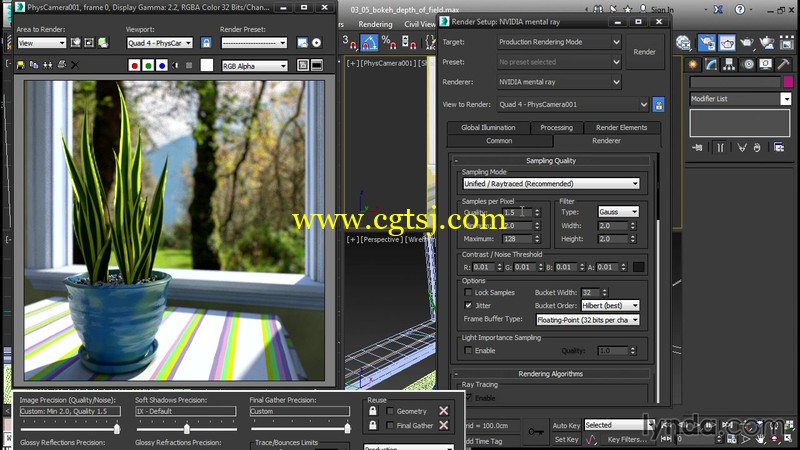Click the Edit Region icon
The height and width of the screenshot is (450, 800).
pos(76,42)
